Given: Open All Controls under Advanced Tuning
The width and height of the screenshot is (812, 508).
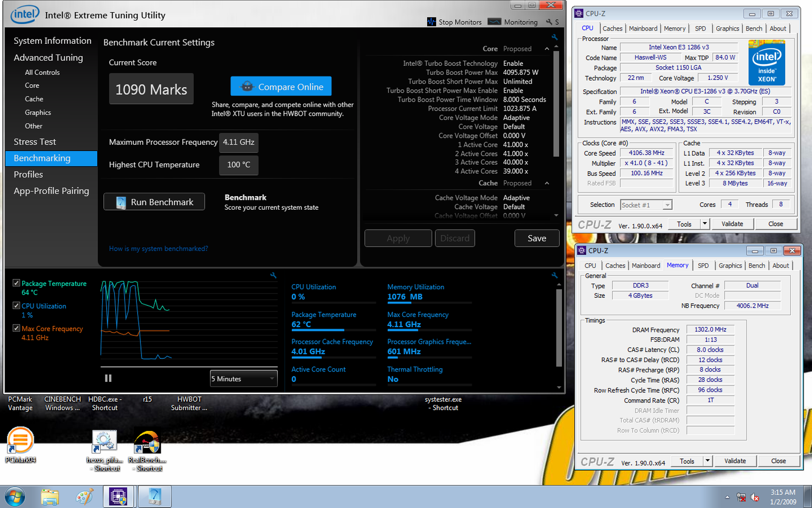Looking at the screenshot, I should click(x=42, y=72).
